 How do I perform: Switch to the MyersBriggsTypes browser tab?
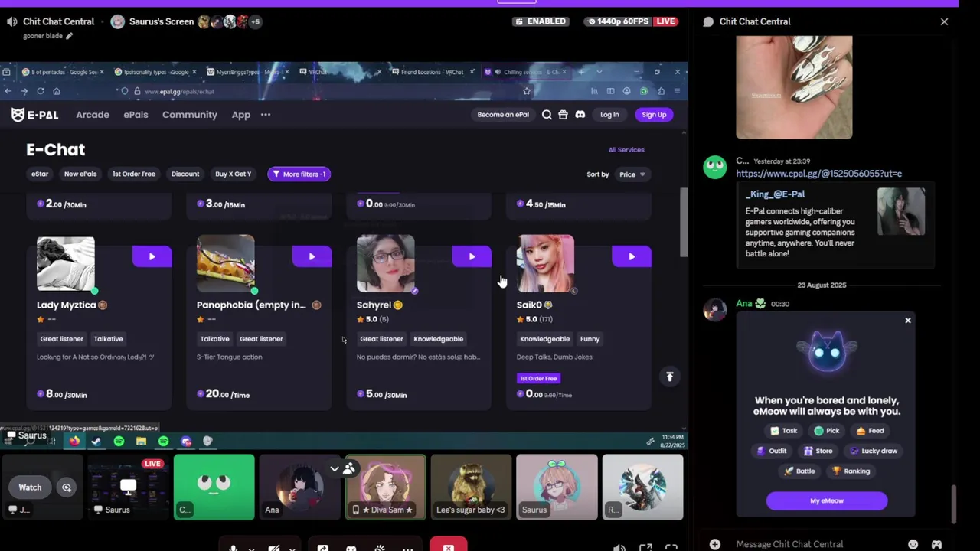(247, 72)
